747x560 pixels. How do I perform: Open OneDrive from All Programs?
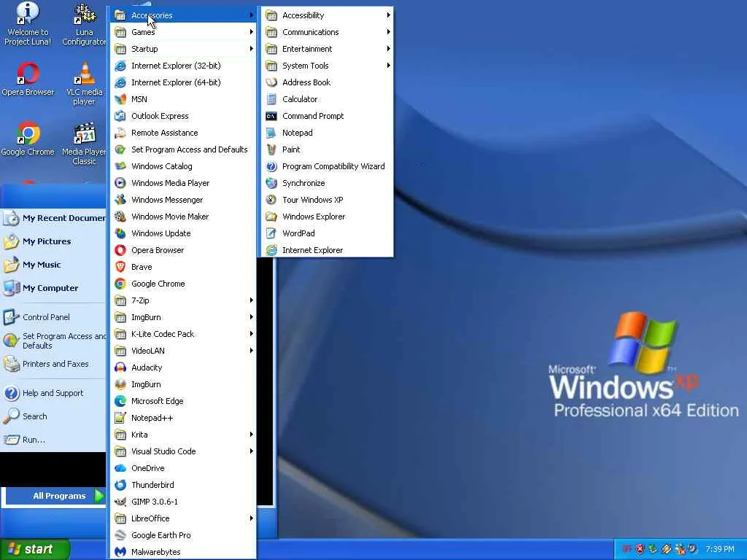(183, 468)
